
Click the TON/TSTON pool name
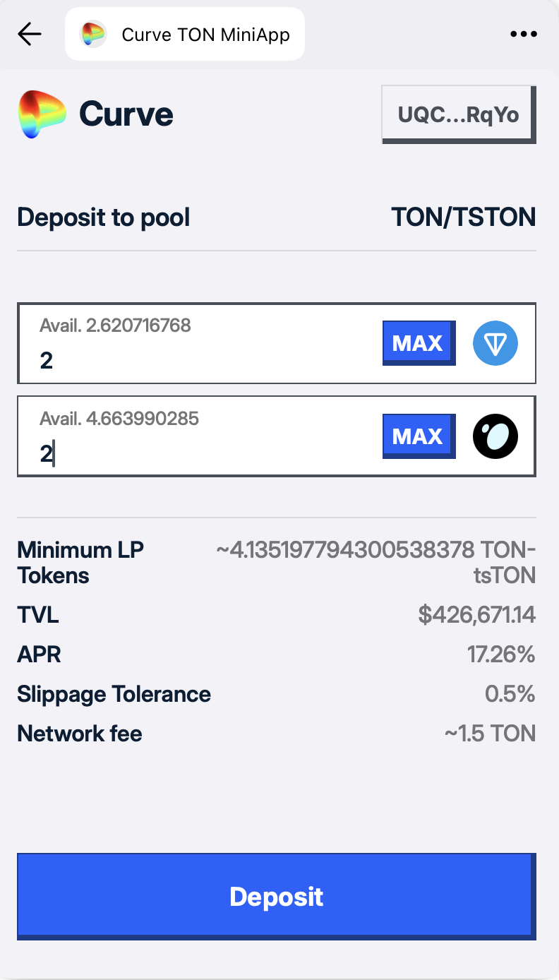[463, 217]
